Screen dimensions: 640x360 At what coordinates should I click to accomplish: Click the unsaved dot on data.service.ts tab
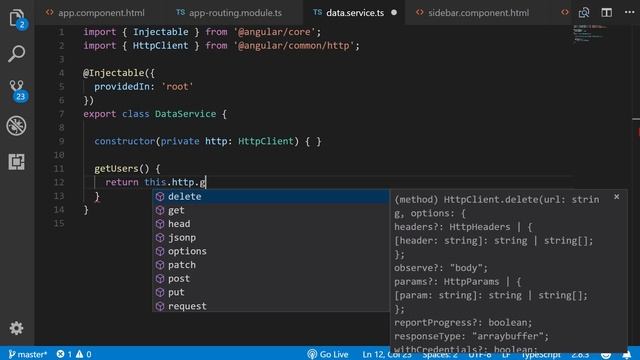[394, 13]
